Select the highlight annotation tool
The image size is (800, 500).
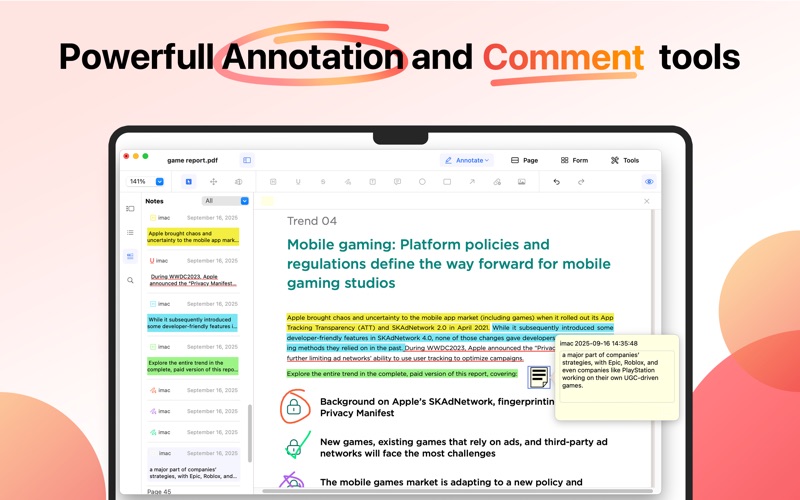click(x=273, y=182)
